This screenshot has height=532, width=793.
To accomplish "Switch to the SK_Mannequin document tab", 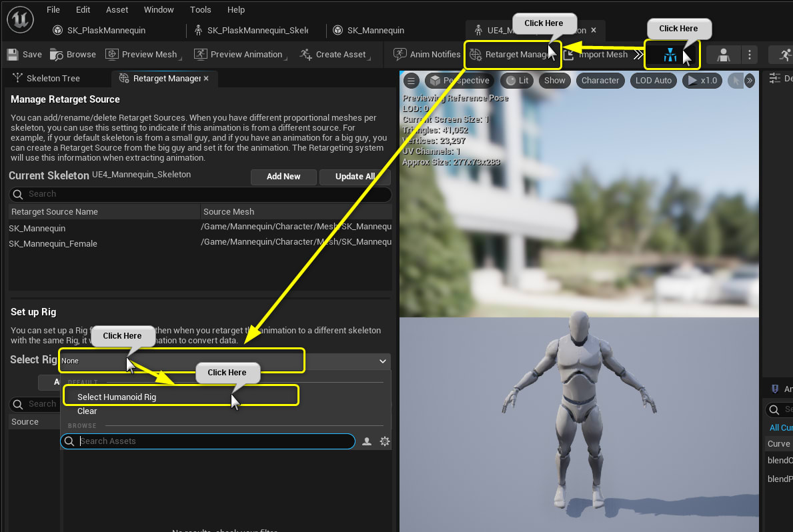I will coord(369,31).
